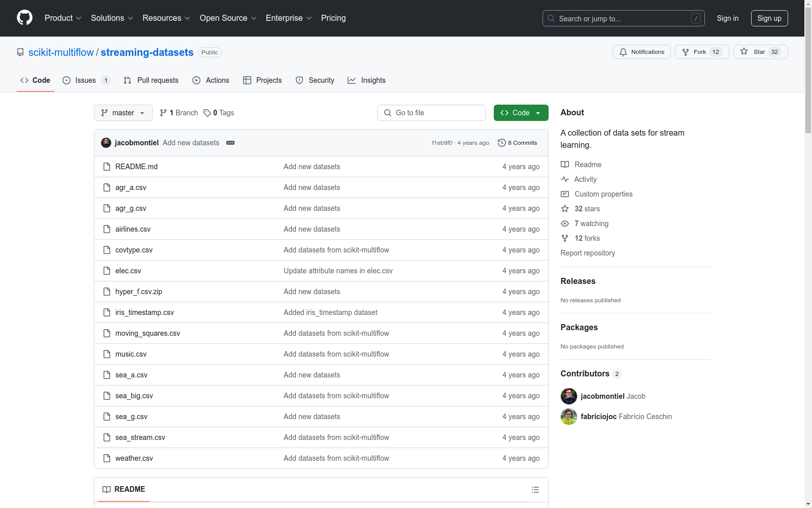Select the README tab below file list
Image resolution: width=812 pixels, height=508 pixels.
(124, 489)
